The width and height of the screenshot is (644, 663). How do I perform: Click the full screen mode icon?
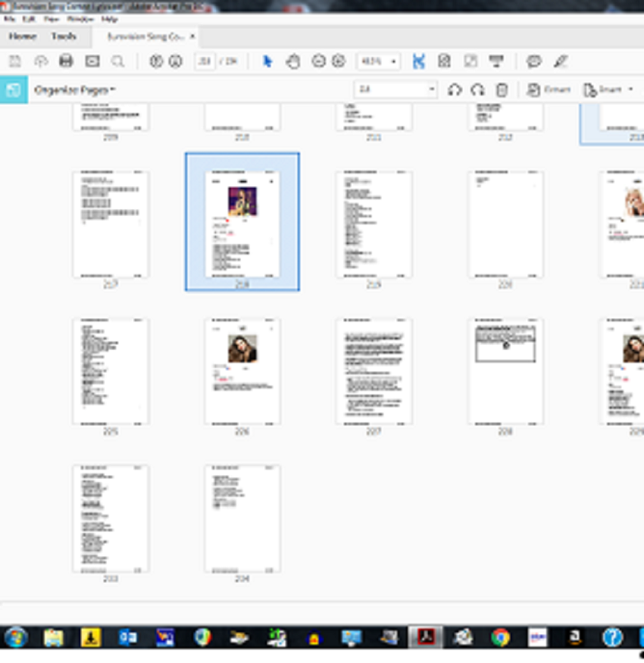point(470,61)
